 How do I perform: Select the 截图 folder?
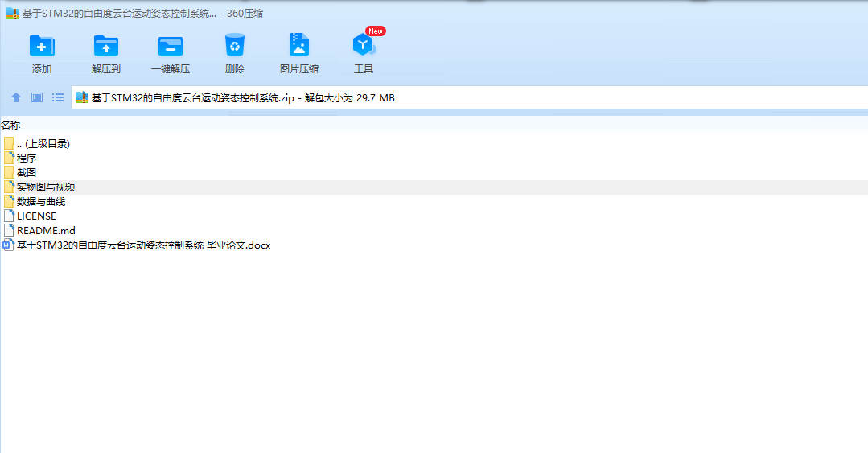click(x=434, y=172)
